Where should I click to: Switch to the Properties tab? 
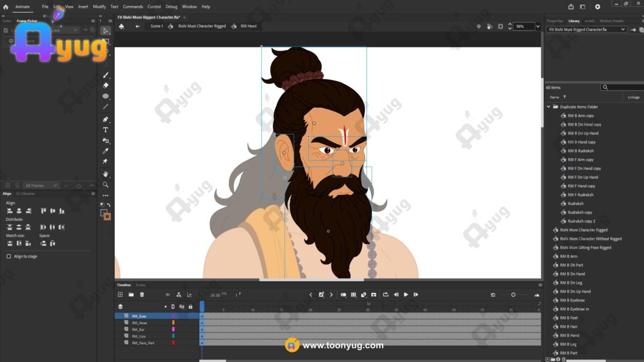coord(554,21)
